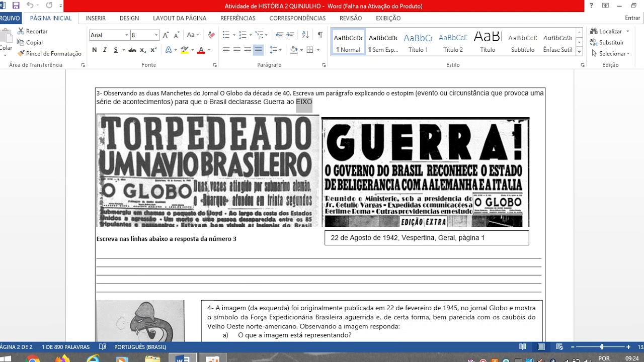644x362 pixels.
Task: Apply the Título 1 style
Action: [418, 42]
